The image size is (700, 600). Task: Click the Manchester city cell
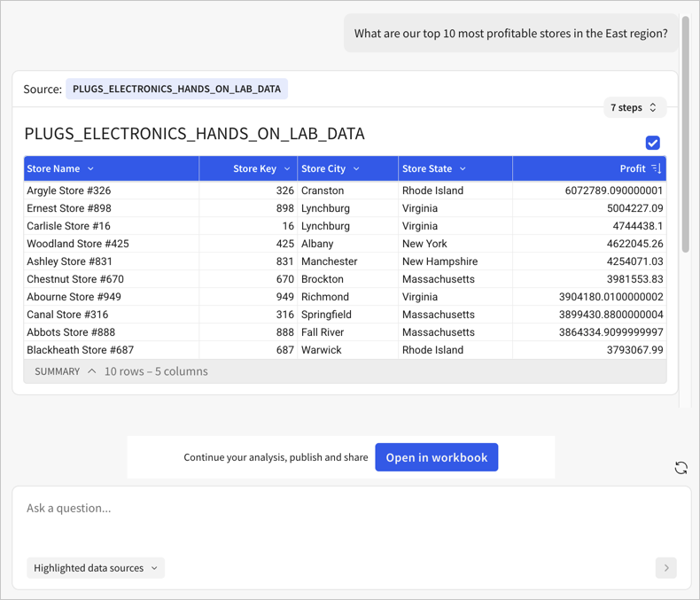tap(347, 261)
